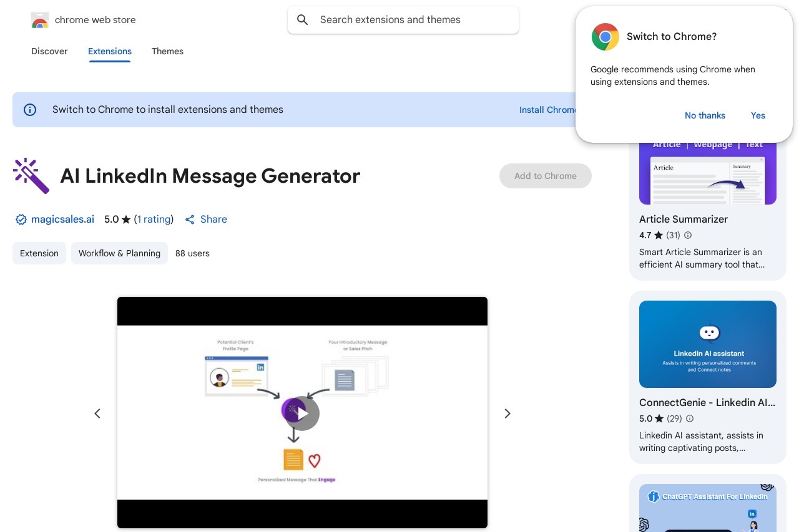Show the next screenshot in the carousel

coord(507,413)
